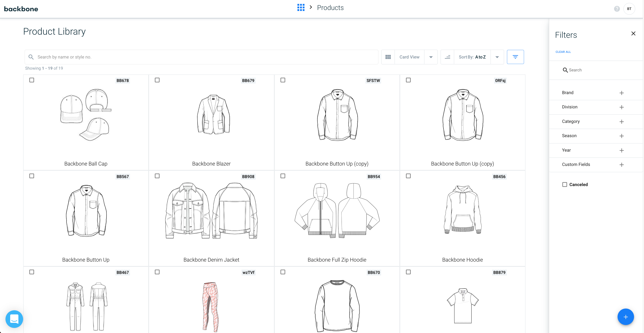
Task: Select the BB670 sweatshirt checkbox
Action: pos(283,272)
